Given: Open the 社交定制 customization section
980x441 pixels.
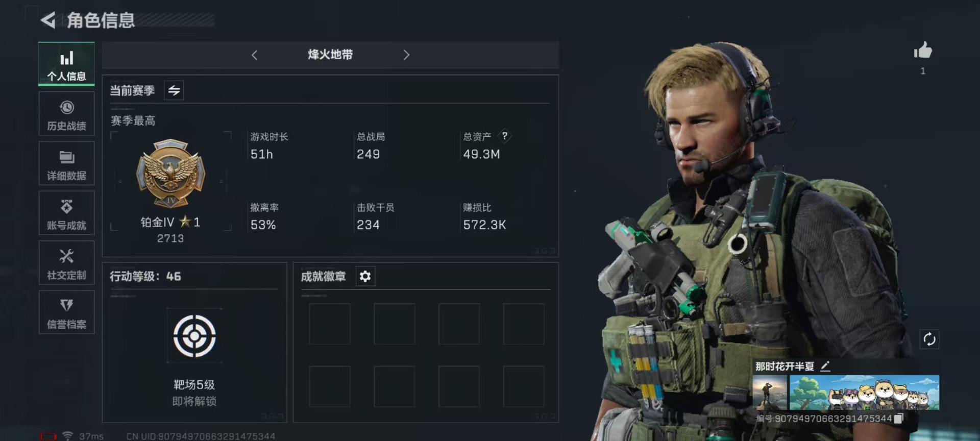Looking at the screenshot, I should [x=66, y=263].
